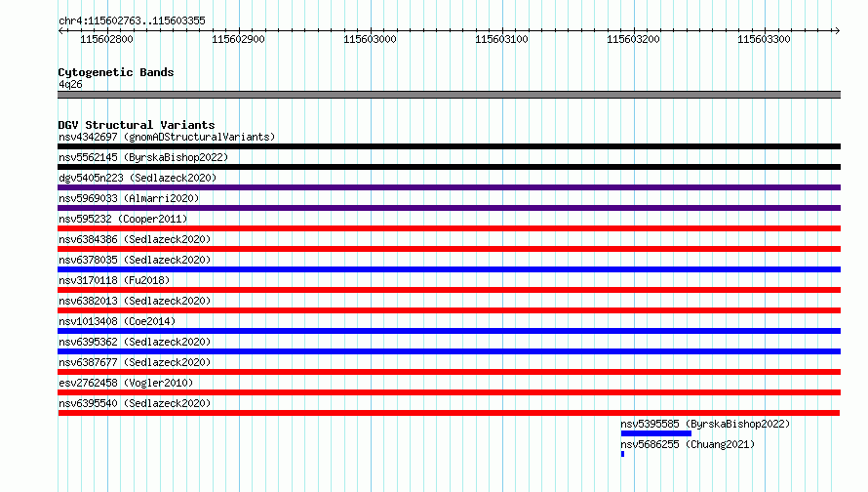
Task: Click the nsv595232 Cooper2011 label
Action: coord(123,219)
